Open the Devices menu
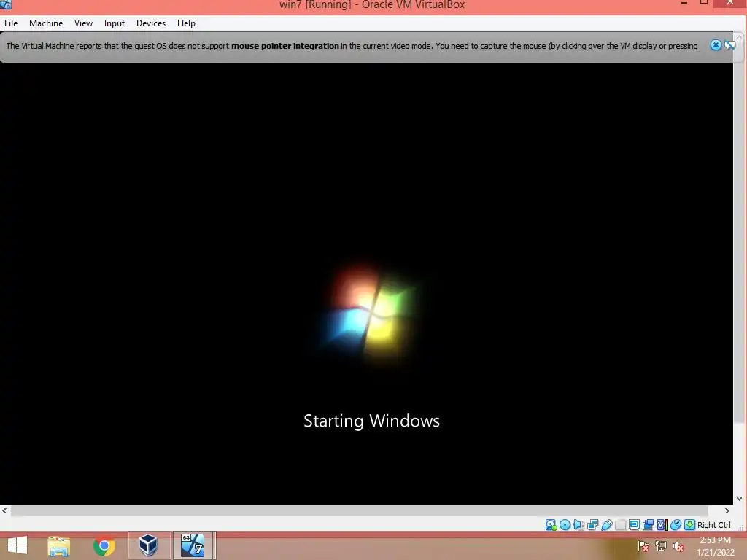This screenshot has height=560, width=747. [x=151, y=23]
